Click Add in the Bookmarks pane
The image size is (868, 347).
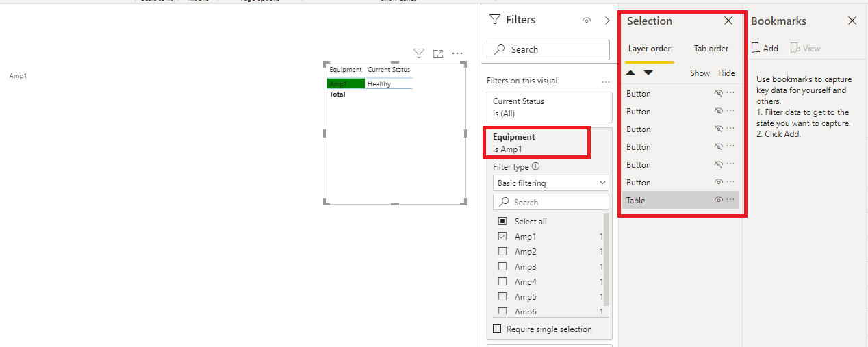[x=765, y=49]
